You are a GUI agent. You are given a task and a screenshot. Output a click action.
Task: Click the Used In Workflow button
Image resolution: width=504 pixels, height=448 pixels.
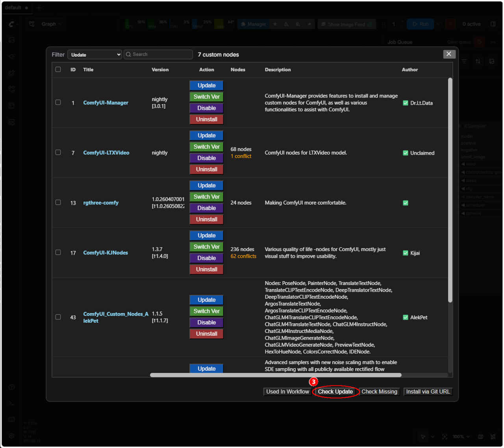click(288, 392)
